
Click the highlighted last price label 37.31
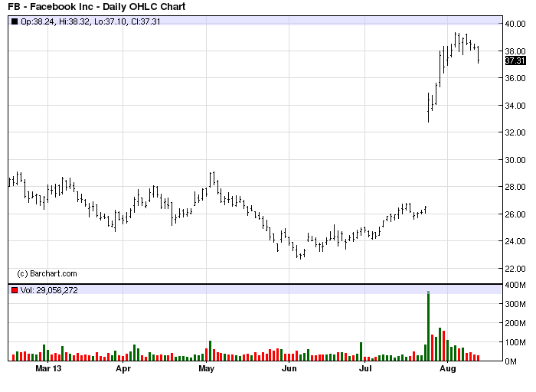click(515, 60)
